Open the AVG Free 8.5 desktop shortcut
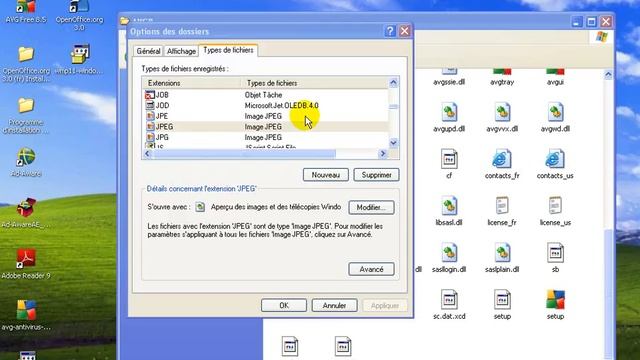 [x=26, y=11]
